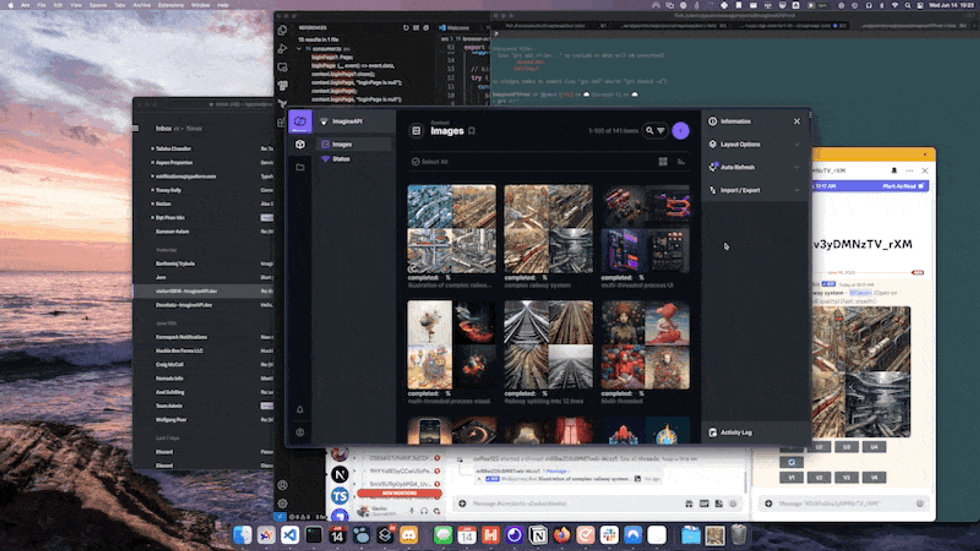Click the purple create item plus button
This screenshot has height=551, width=980.
[681, 131]
